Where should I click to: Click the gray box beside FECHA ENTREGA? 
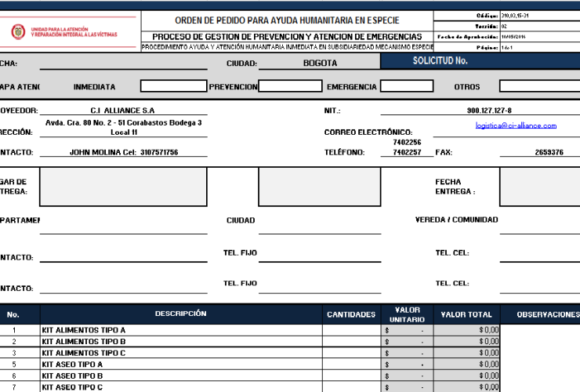point(539,187)
